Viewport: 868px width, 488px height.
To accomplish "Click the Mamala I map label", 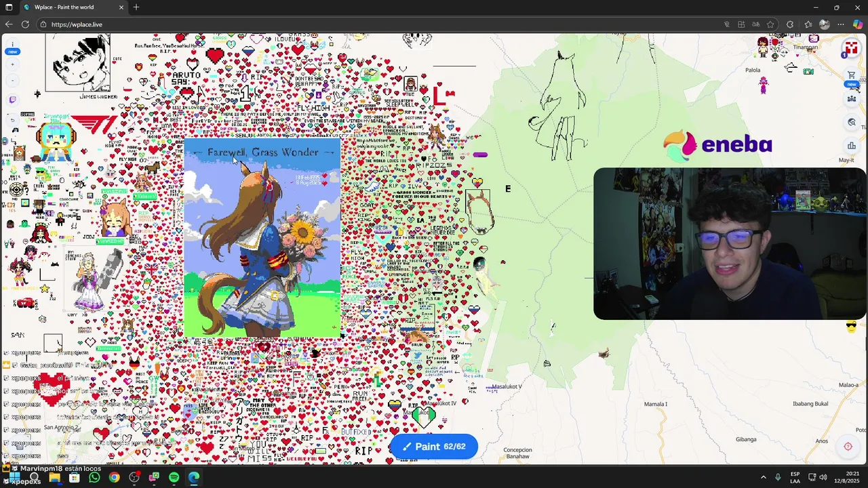I will pyautogui.click(x=656, y=404).
